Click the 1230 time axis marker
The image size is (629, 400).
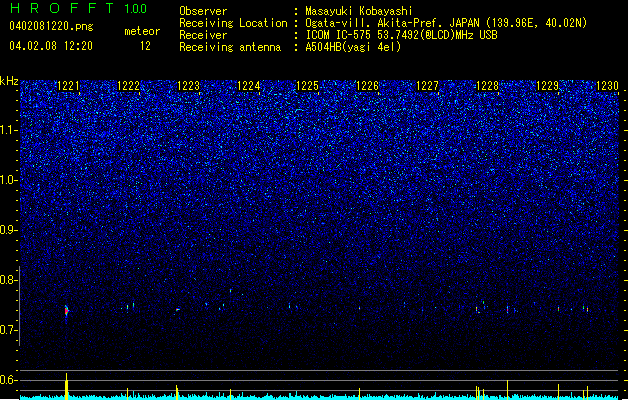click(607, 86)
